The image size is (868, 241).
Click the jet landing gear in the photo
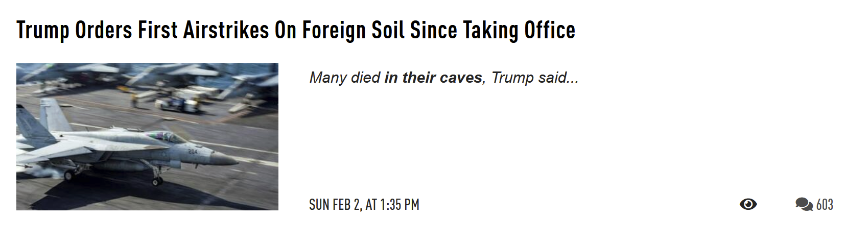pos(157,177)
